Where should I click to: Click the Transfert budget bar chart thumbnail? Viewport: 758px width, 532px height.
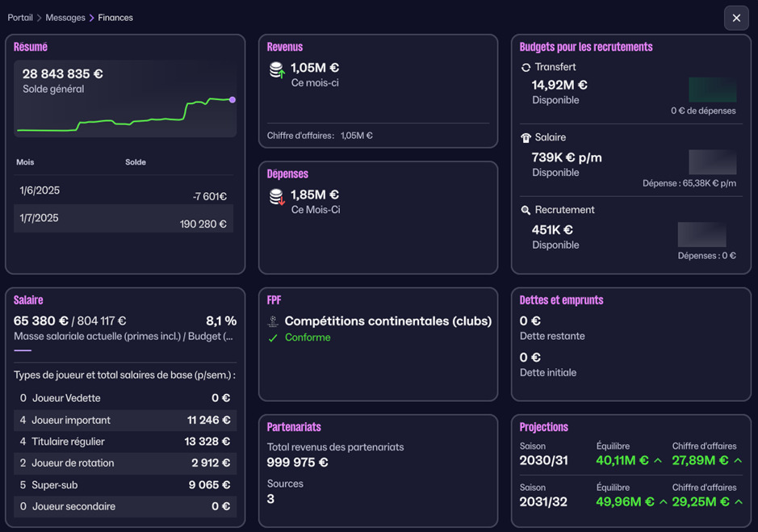[x=712, y=90]
